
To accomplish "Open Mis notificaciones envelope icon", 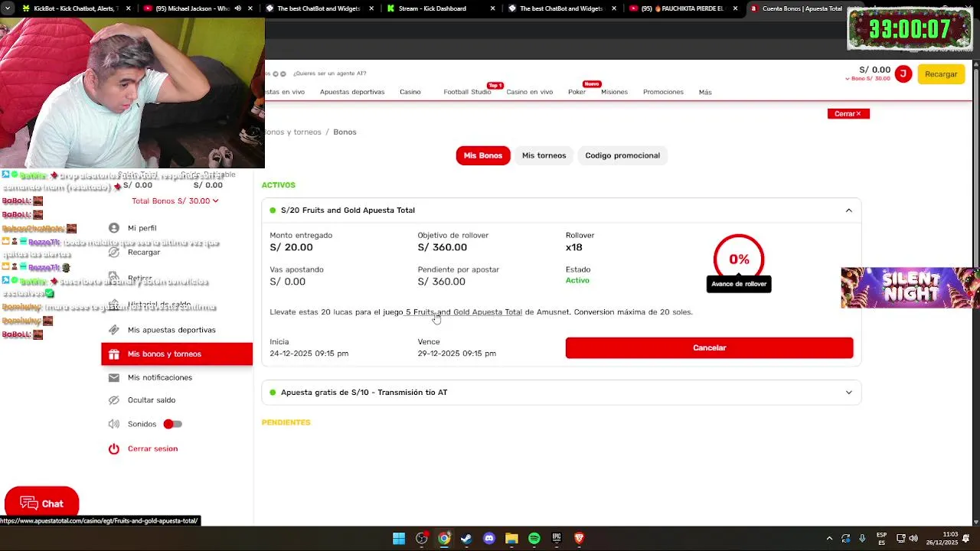I will (x=114, y=378).
